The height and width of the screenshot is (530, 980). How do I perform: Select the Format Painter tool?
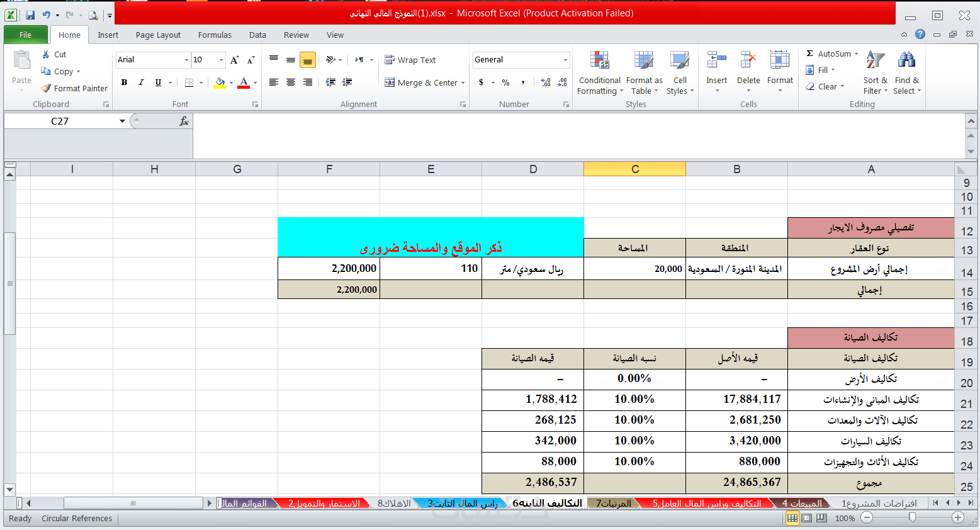[74, 88]
